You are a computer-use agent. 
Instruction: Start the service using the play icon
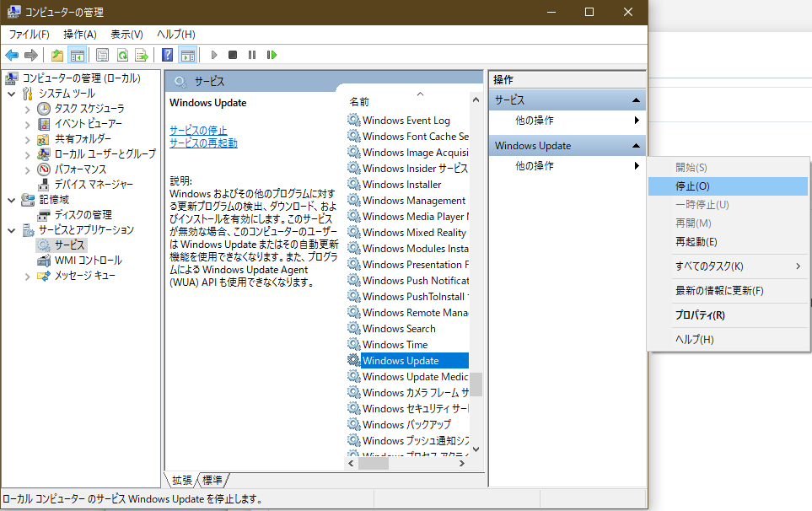pos(213,54)
